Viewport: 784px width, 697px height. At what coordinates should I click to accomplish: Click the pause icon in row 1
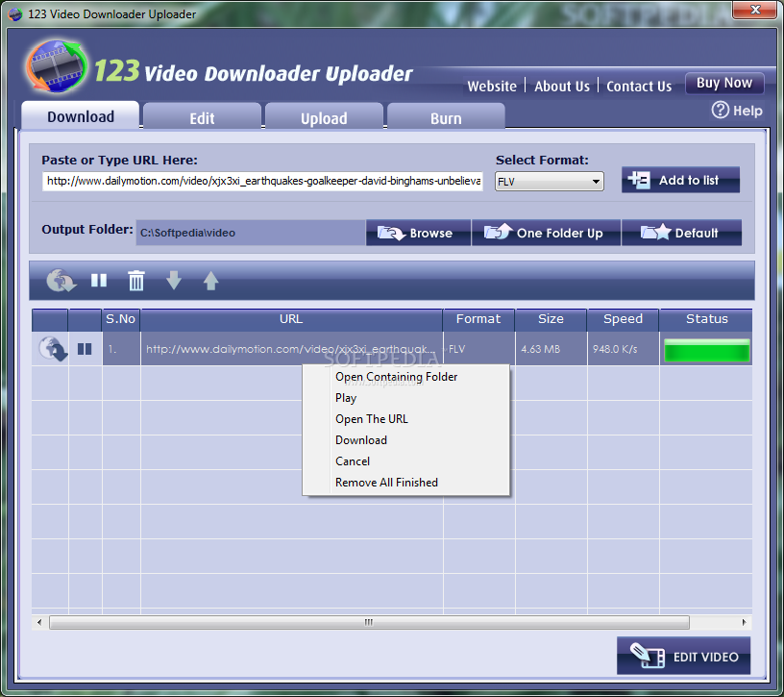point(85,349)
